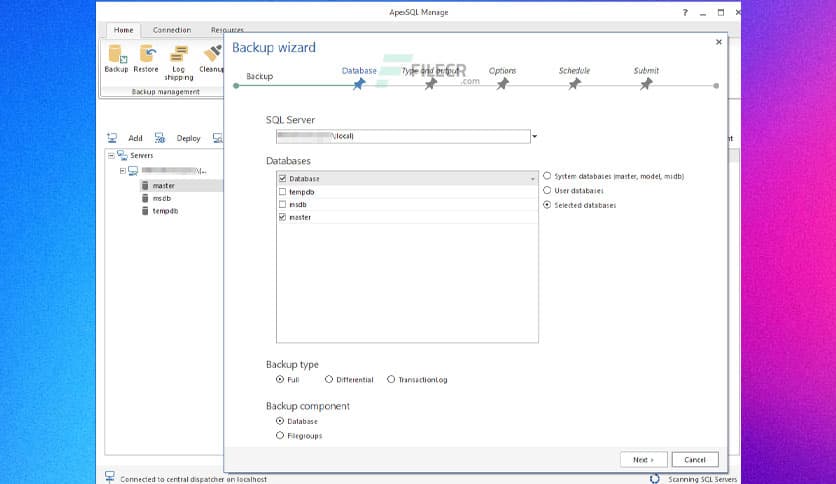Click the Options step pin
The height and width of the screenshot is (484, 836).
[x=502, y=84]
